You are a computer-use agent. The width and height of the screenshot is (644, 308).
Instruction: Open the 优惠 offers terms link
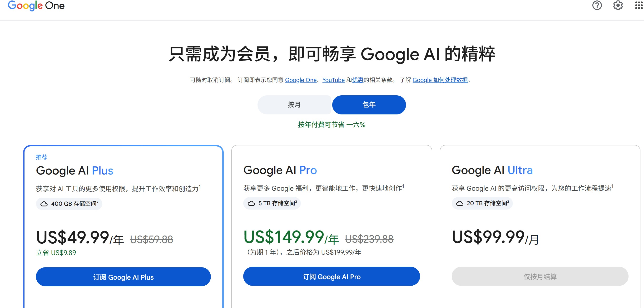[x=358, y=80]
